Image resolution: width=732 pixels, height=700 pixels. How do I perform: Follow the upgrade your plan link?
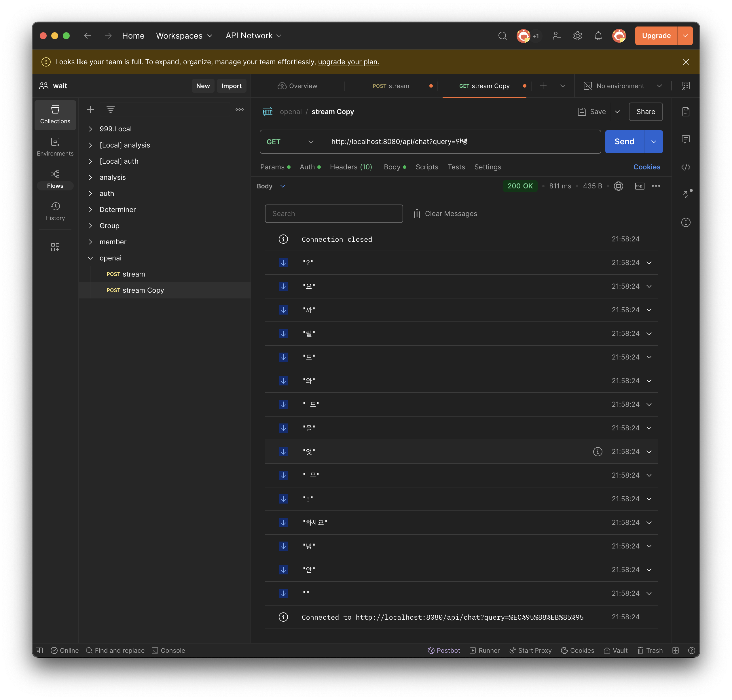coord(348,62)
